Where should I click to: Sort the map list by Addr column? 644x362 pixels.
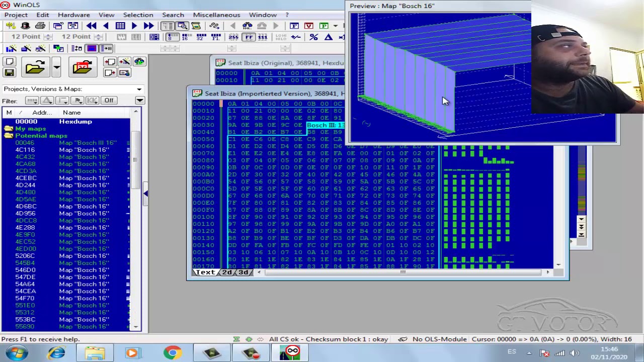point(42,113)
